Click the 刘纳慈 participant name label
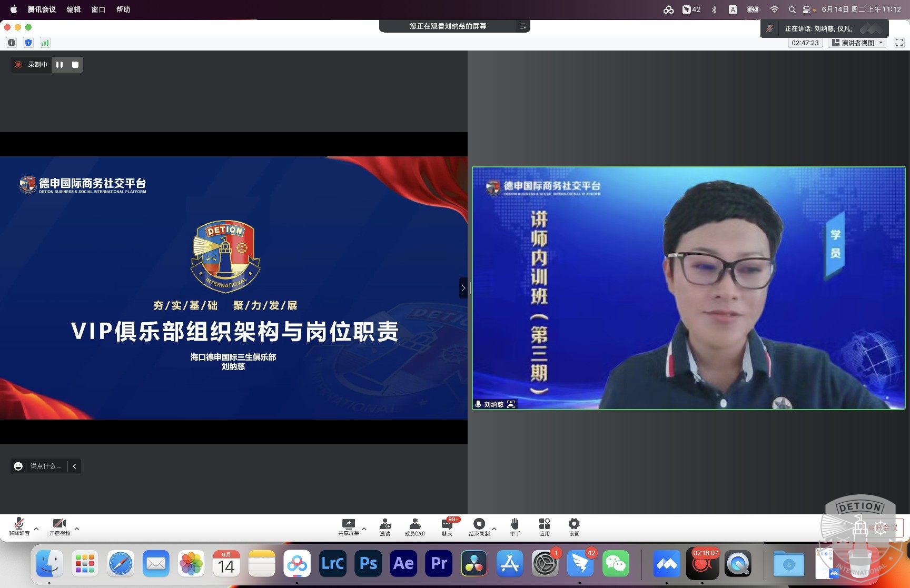This screenshot has height=588, width=910. (x=494, y=404)
